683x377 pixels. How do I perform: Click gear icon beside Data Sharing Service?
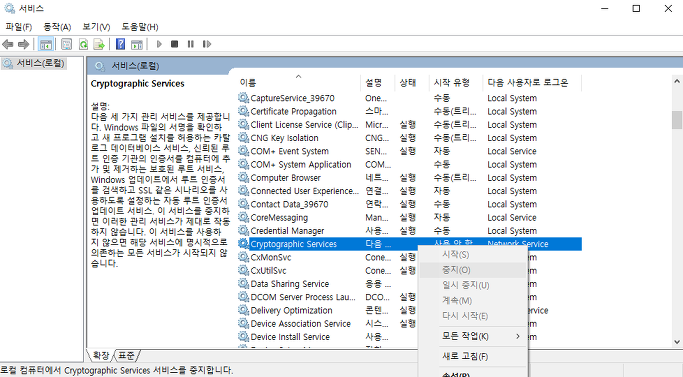pyautogui.click(x=243, y=284)
